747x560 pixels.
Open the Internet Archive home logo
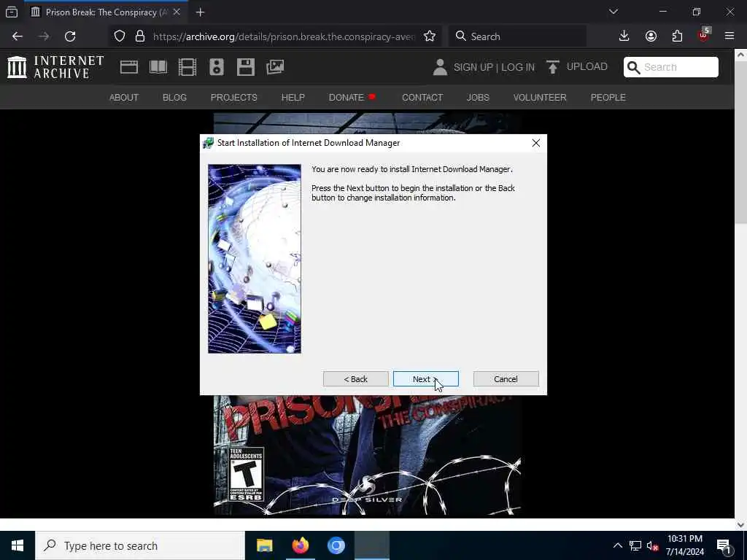click(55, 67)
